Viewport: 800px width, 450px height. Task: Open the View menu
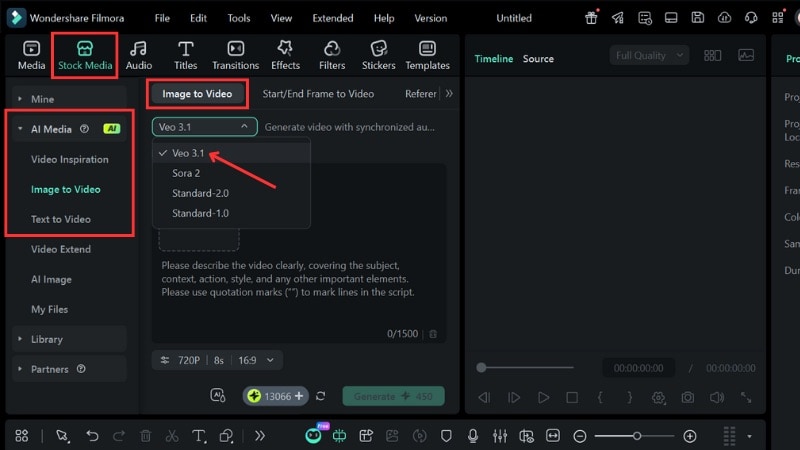(x=281, y=18)
